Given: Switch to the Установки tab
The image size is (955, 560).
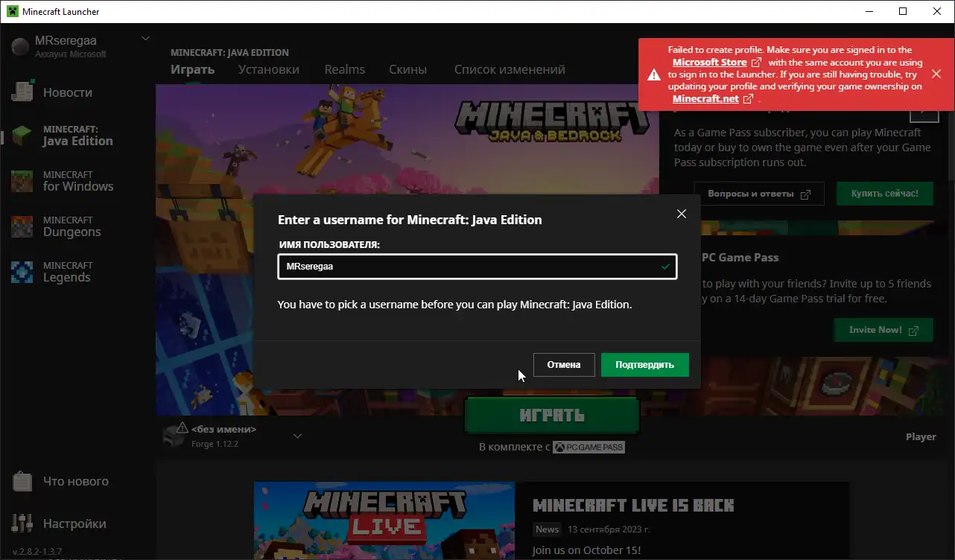Looking at the screenshot, I should click(x=268, y=69).
